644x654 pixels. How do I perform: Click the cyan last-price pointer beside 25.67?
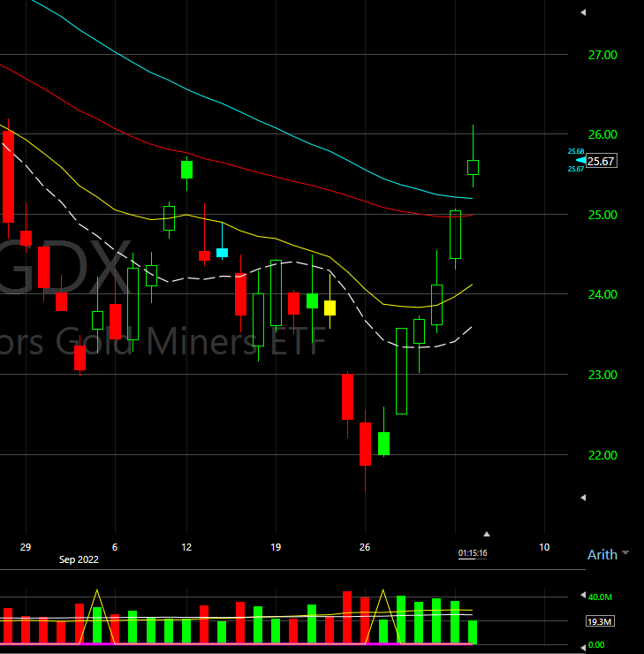click(580, 160)
